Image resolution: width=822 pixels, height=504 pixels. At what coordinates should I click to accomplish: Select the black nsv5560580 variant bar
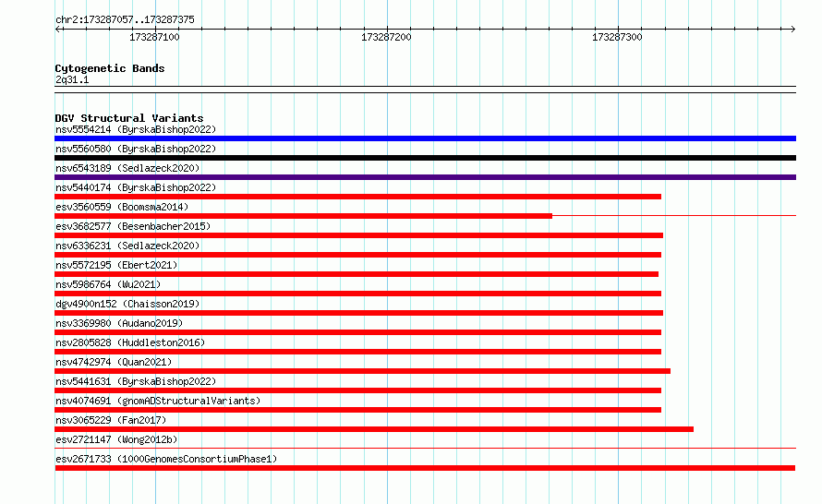tap(425, 158)
